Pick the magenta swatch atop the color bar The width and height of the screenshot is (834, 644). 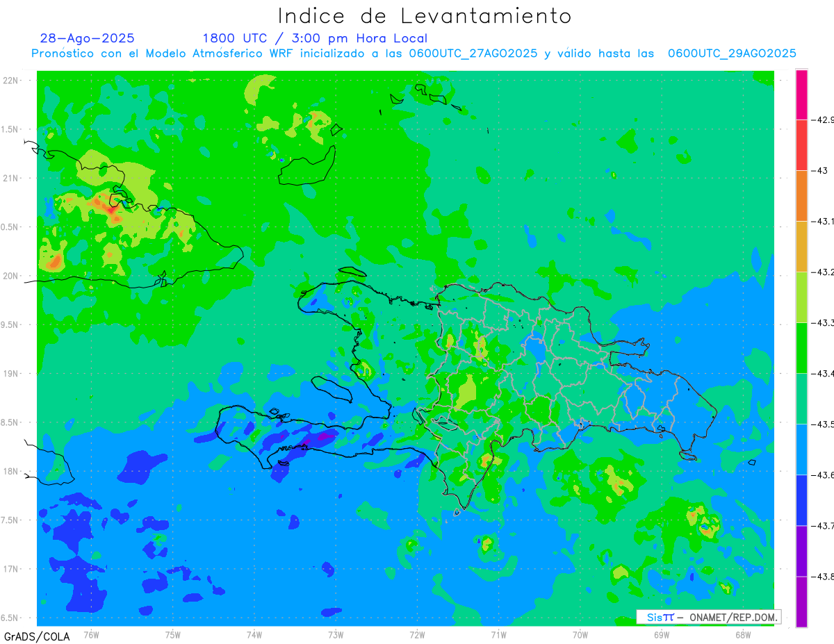(x=801, y=94)
